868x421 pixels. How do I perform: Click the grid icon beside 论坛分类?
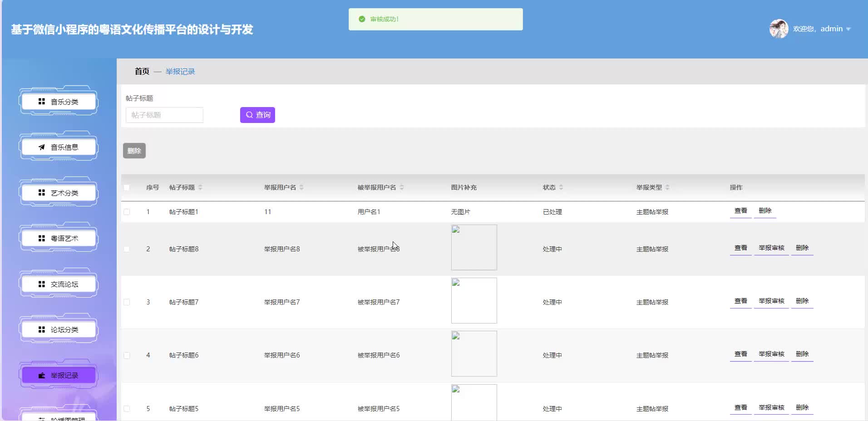pos(42,329)
